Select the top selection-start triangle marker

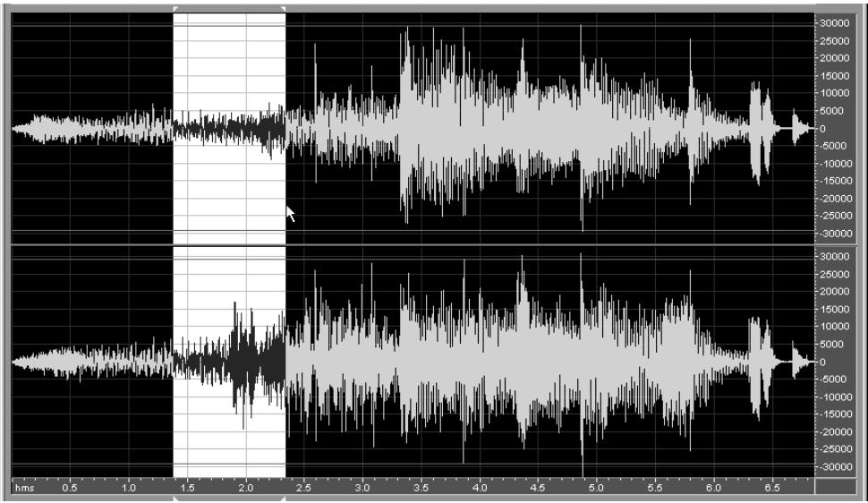pyautogui.click(x=175, y=9)
